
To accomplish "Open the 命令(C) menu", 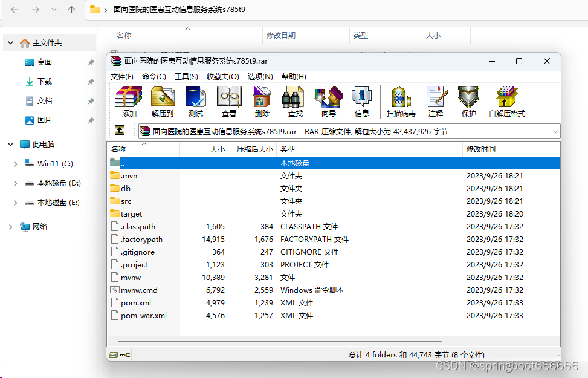I will pos(154,77).
